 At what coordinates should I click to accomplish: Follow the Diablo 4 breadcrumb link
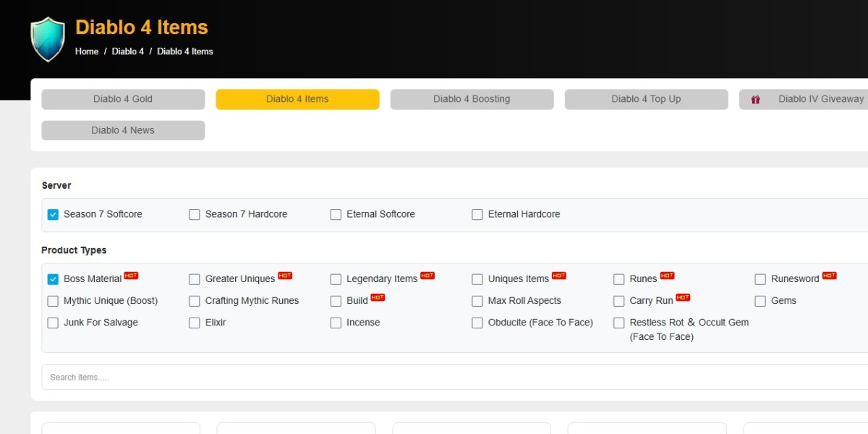point(127,51)
